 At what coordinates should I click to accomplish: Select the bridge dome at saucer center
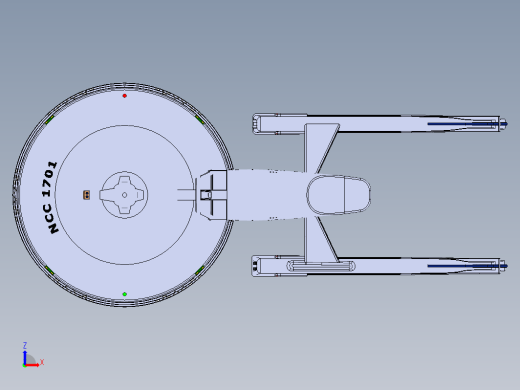124,195
